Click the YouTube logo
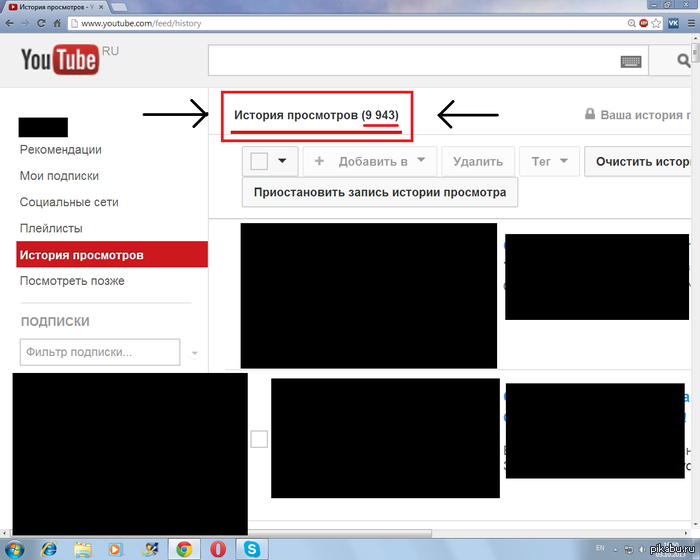This screenshot has width=700, height=560. (x=60, y=59)
